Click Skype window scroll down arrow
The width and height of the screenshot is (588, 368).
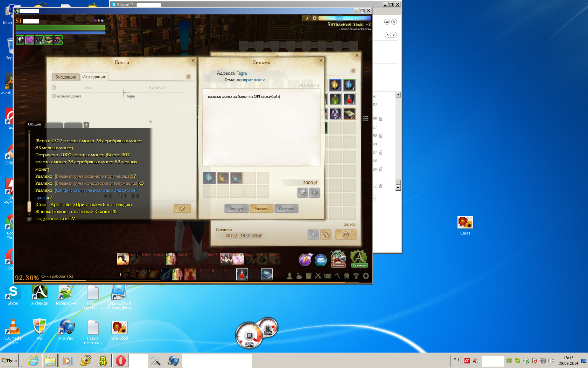[398, 188]
